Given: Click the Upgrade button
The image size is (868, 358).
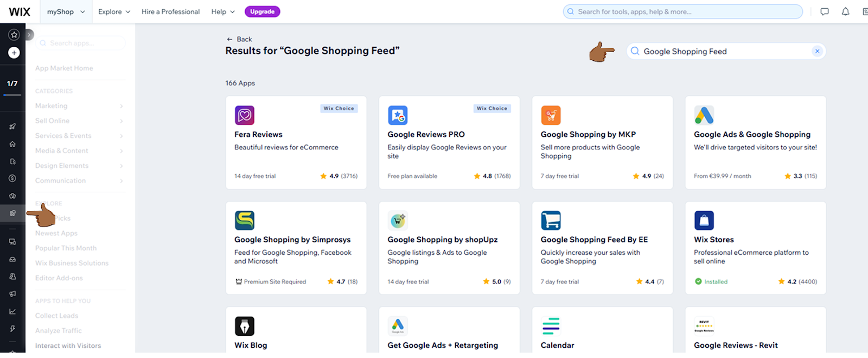Looking at the screenshot, I should pyautogui.click(x=262, y=11).
